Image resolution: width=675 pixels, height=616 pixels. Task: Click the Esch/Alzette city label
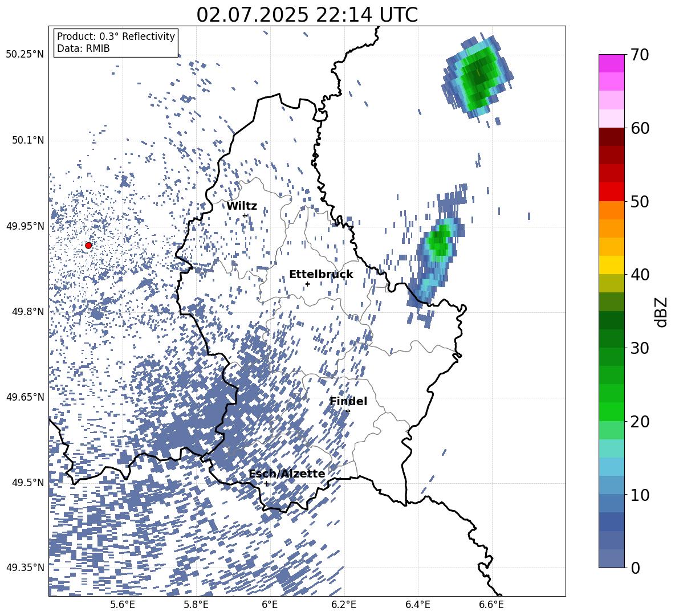point(287,474)
